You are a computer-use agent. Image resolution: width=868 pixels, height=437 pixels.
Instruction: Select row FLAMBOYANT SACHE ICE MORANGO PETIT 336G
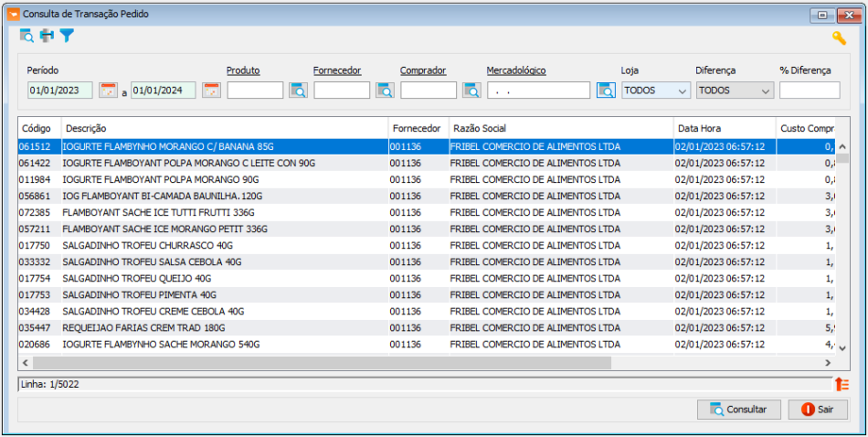[x=427, y=229]
